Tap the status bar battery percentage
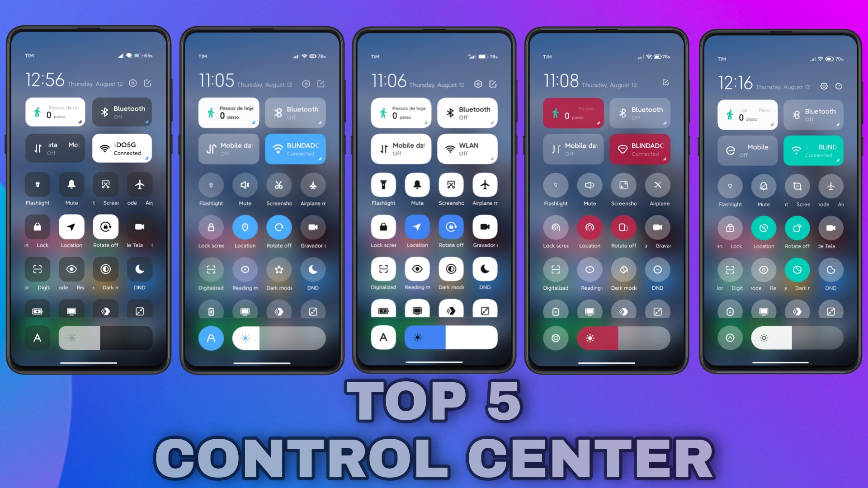 [x=150, y=56]
